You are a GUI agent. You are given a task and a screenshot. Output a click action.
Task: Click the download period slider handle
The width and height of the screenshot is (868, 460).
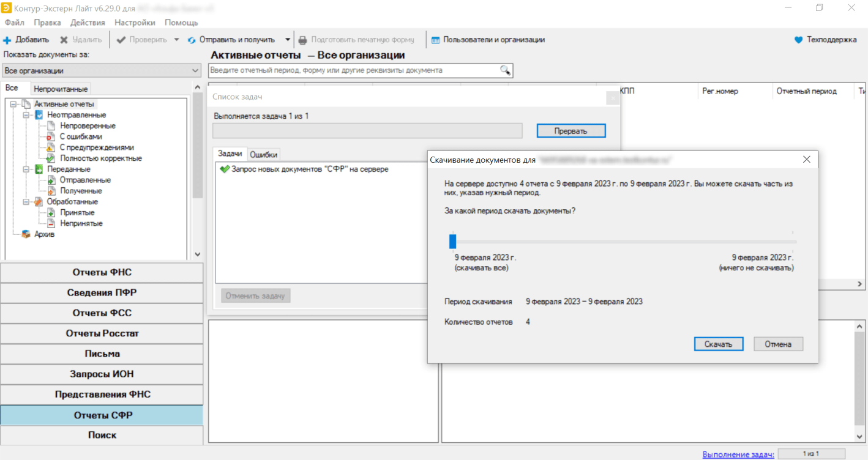[453, 241]
